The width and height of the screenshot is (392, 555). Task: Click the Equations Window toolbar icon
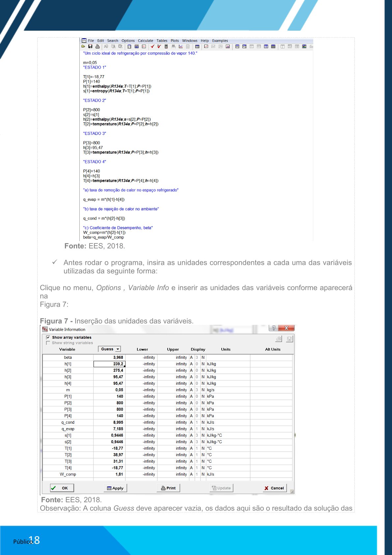(x=238, y=46)
